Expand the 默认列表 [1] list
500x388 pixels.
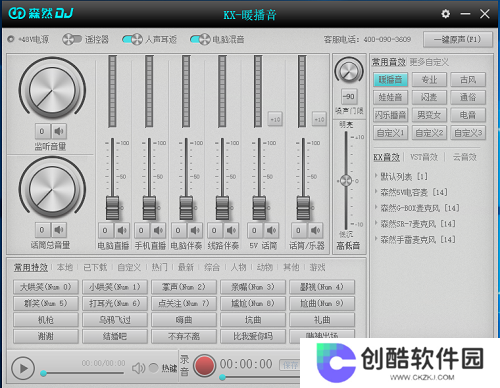376,175
